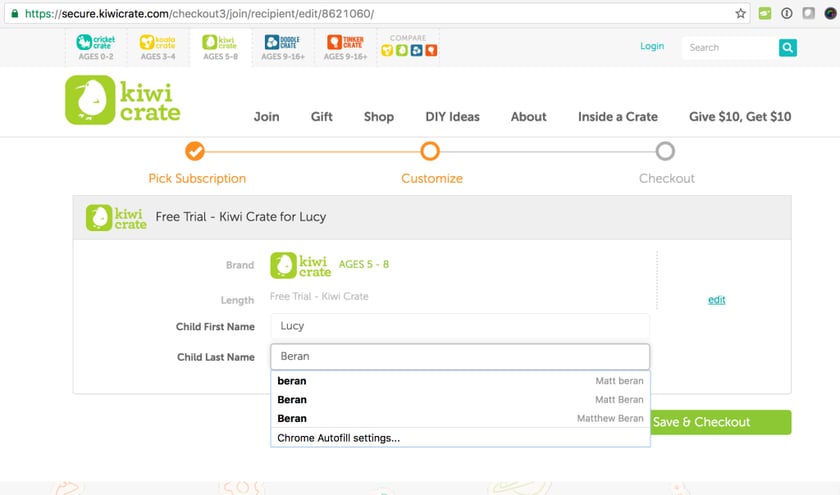Viewport: 840px width, 495px height.
Task: Open the Chrome profile avatar icon
Action: click(x=830, y=13)
